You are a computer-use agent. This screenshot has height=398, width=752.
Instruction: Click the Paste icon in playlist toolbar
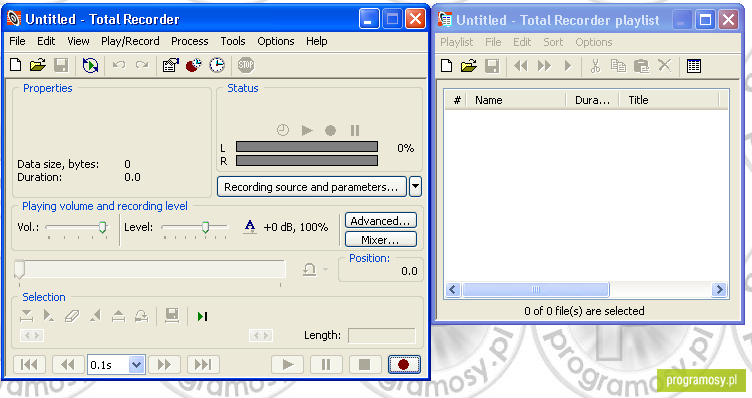pos(641,66)
